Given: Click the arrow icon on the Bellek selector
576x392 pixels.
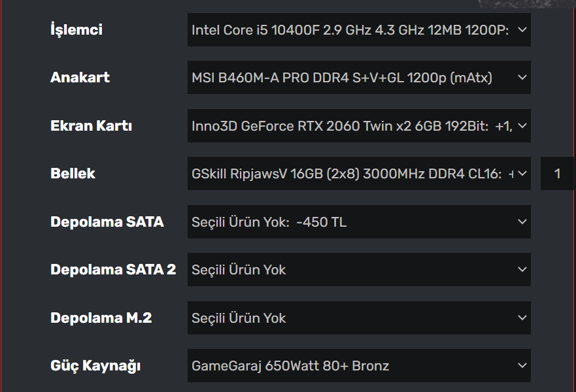Looking at the screenshot, I should pos(522,173).
